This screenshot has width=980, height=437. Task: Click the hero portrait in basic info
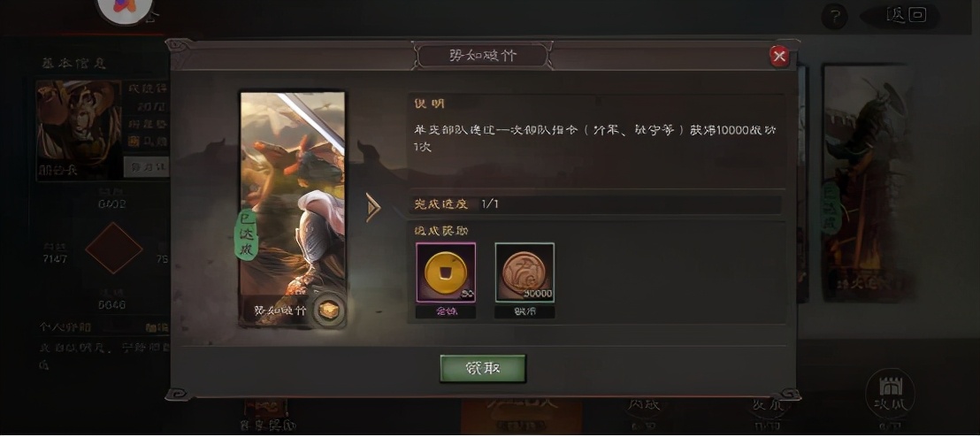80,131
